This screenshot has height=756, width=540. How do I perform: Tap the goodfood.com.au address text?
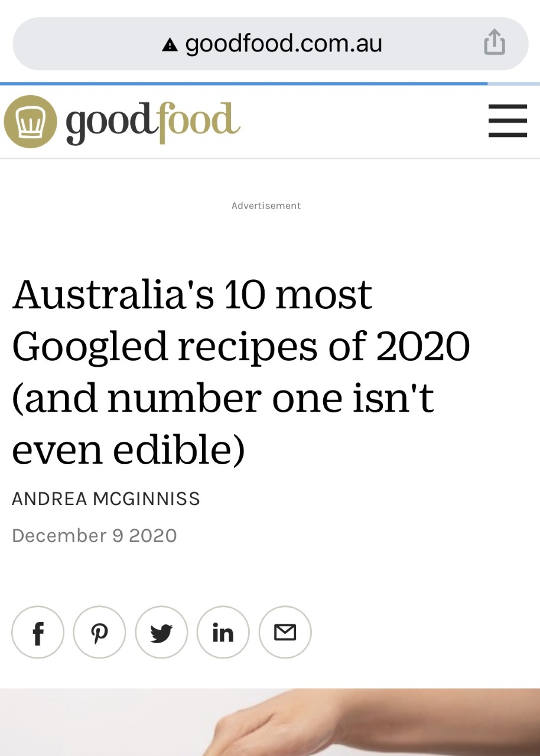284,44
